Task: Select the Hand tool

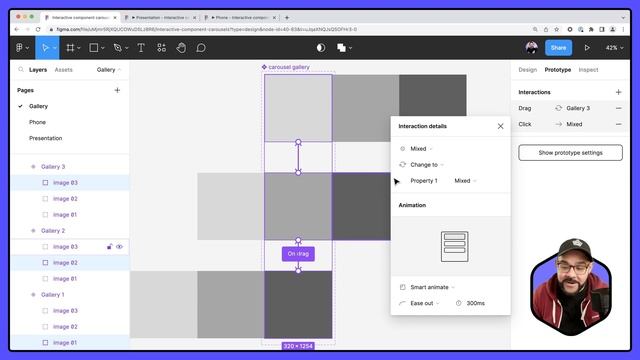Action: pyautogui.click(x=181, y=48)
